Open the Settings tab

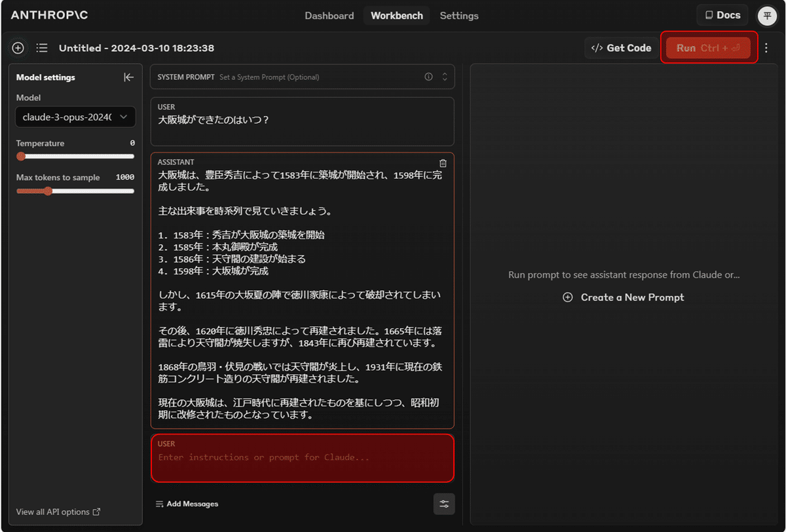459,16
